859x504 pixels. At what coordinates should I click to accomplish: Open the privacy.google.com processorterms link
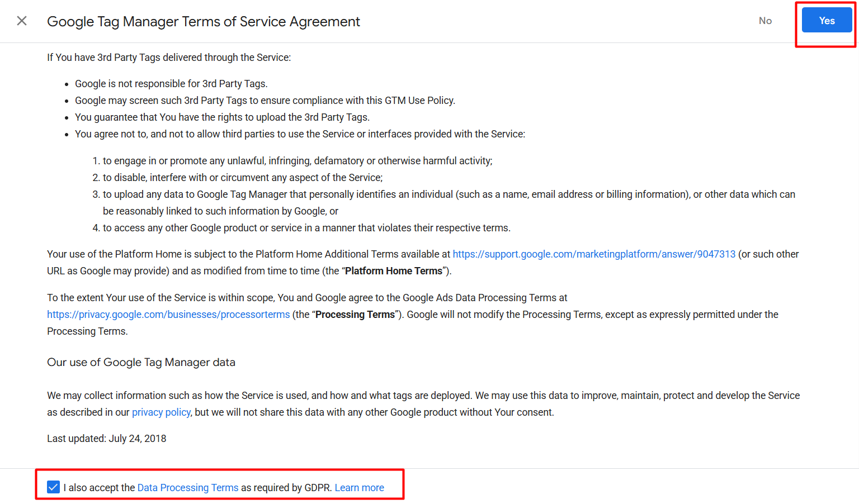coord(168,315)
